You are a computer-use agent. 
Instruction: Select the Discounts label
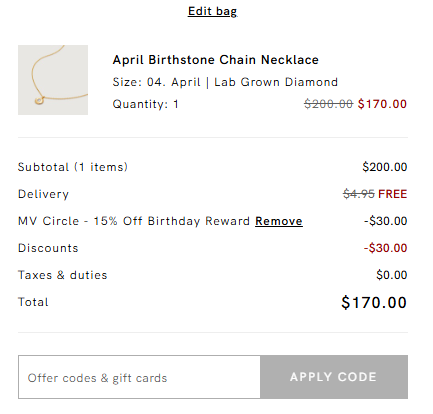(48, 248)
